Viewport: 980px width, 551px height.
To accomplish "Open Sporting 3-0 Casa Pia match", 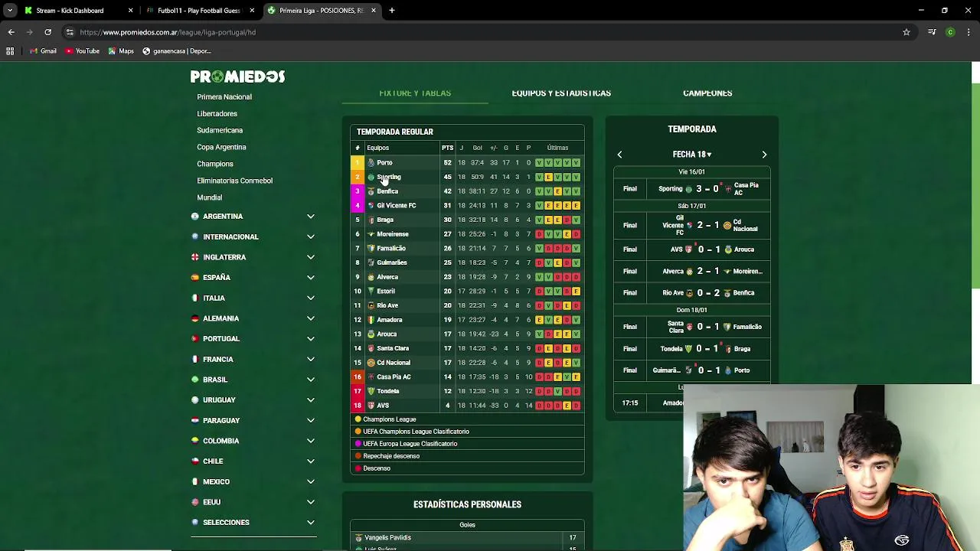I will [691, 189].
